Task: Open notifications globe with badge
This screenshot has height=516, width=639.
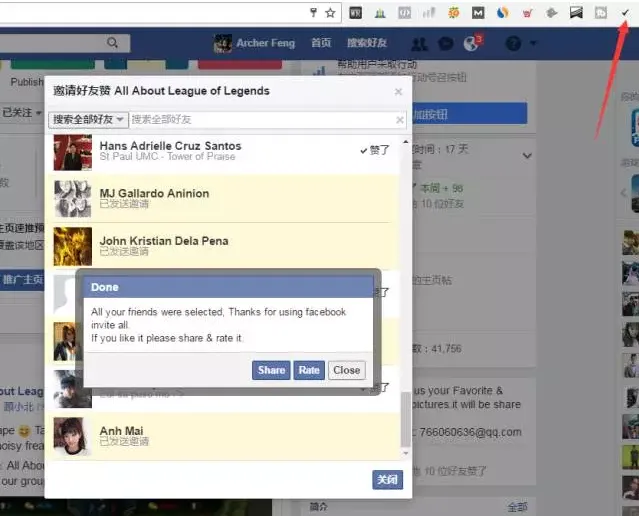Action: coord(472,42)
